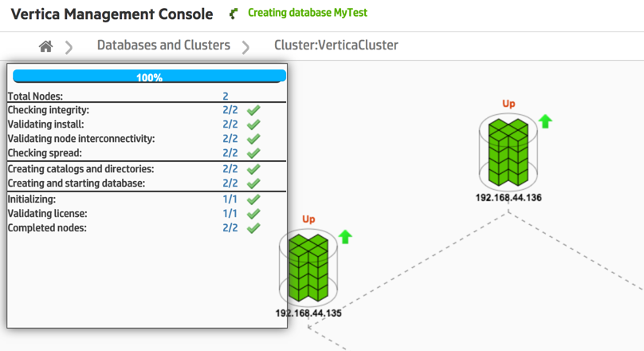
Task: Click checkmark next to Completed nodes
Action: (253, 228)
